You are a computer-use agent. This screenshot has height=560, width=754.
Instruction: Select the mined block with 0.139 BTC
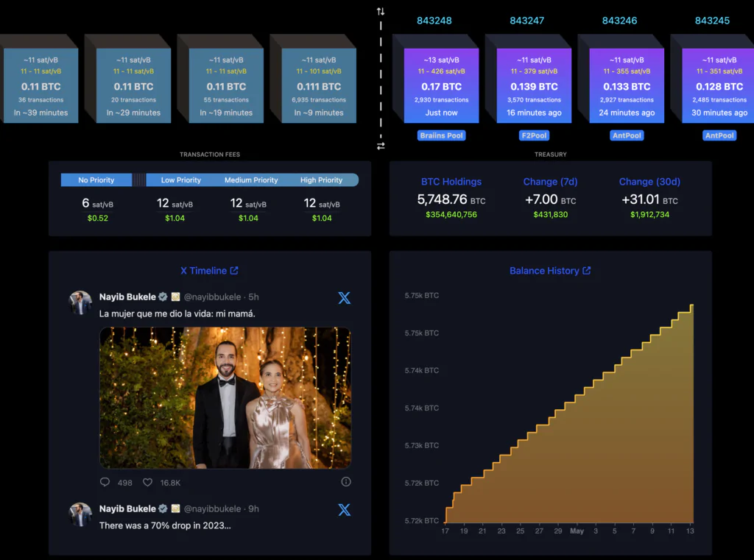(x=534, y=86)
